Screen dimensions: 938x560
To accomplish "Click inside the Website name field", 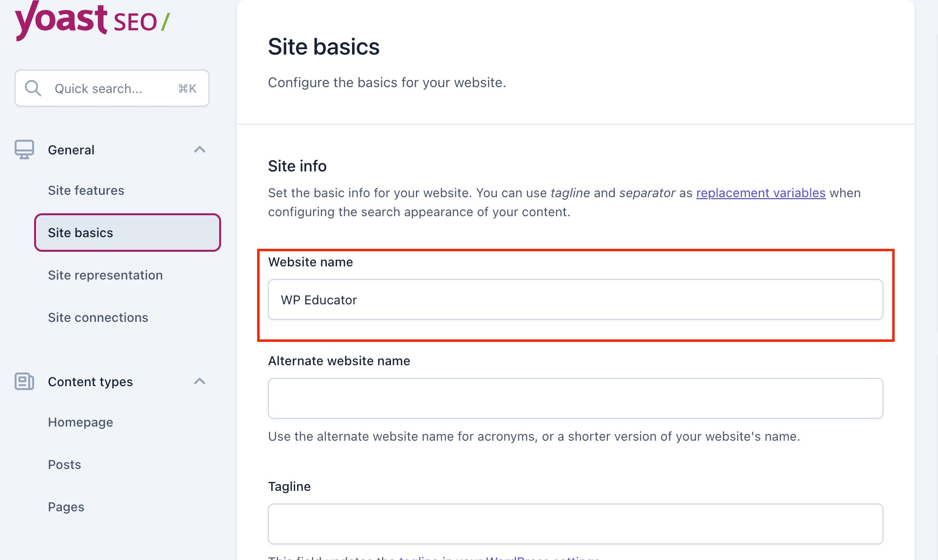I will point(575,299).
